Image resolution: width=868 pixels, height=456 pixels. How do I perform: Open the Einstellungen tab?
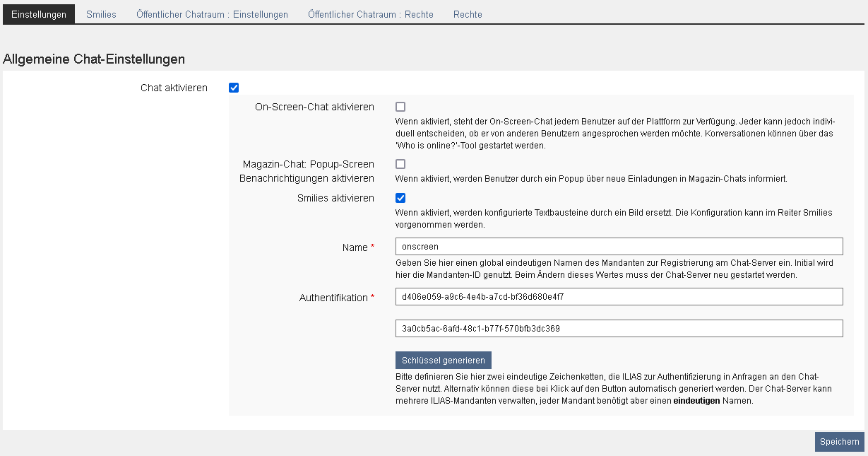[x=39, y=14]
